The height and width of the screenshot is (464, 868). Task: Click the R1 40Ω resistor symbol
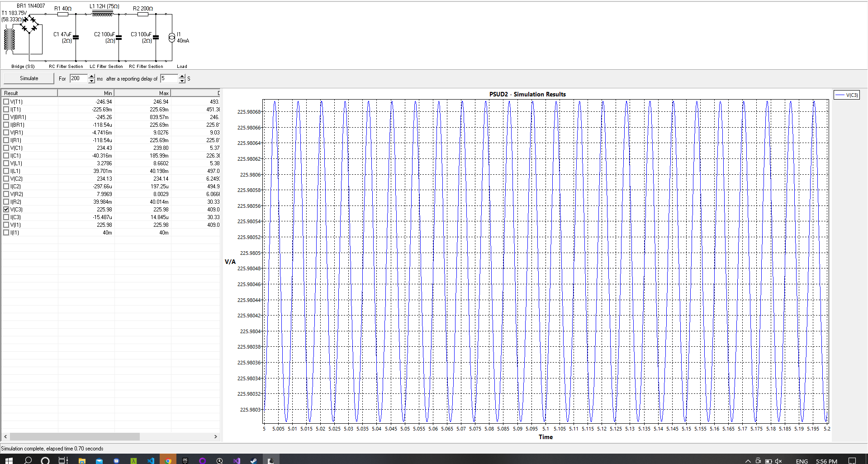63,14
